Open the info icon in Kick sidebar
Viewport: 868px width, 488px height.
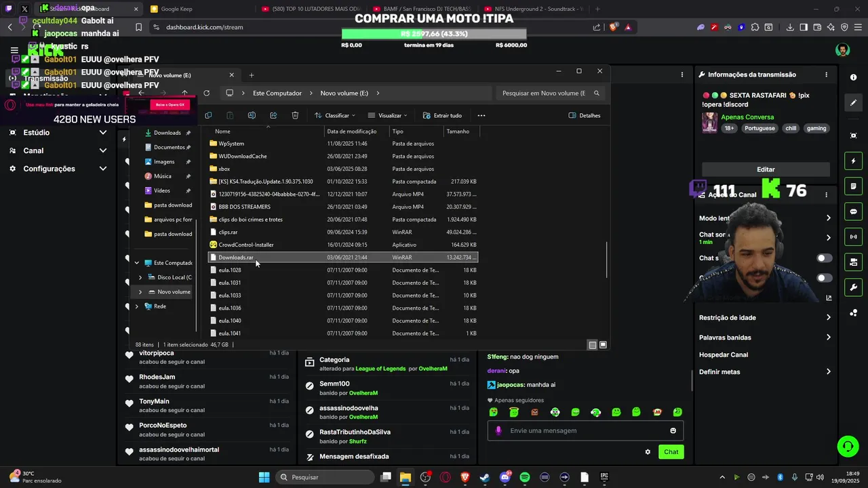click(x=854, y=77)
